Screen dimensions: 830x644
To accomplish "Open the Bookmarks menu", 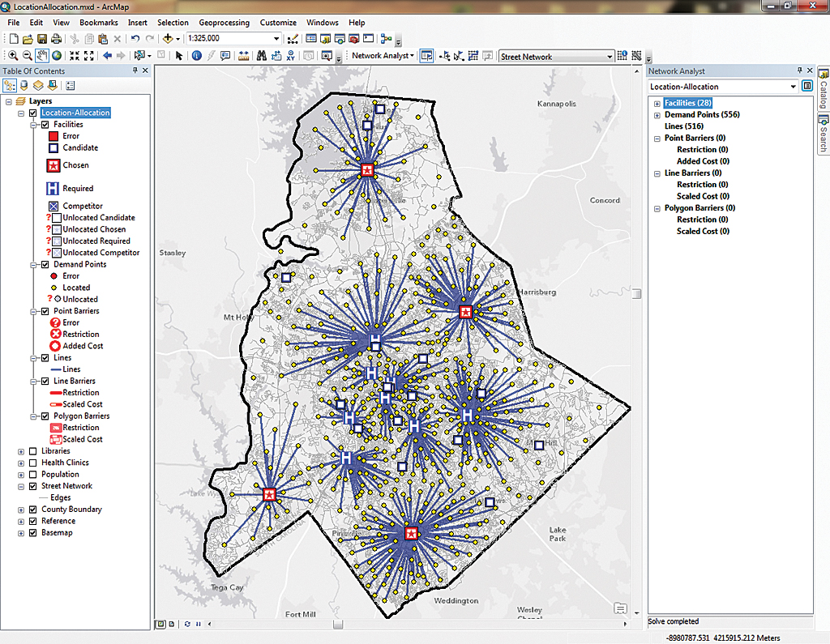I will pyautogui.click(x=98, y=23).
